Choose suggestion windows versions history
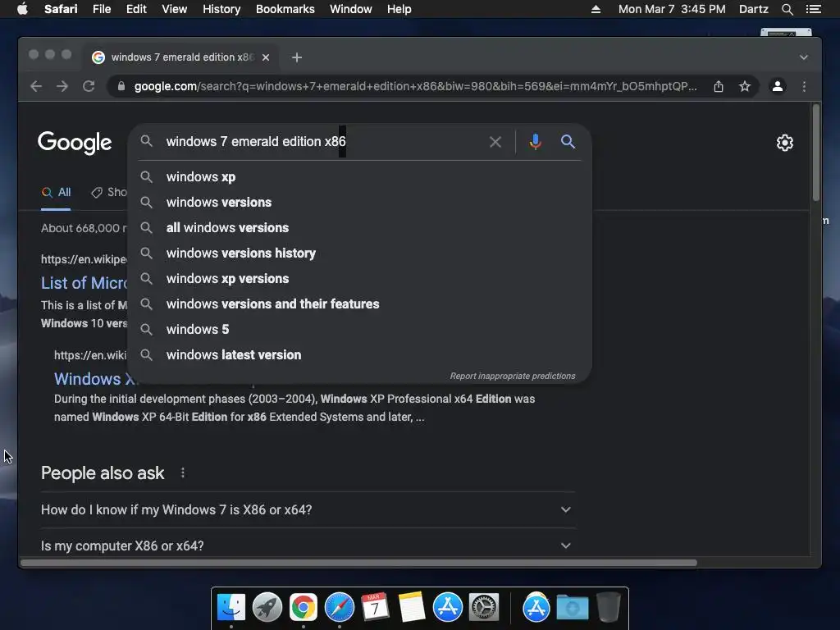 tap(360, 253)
